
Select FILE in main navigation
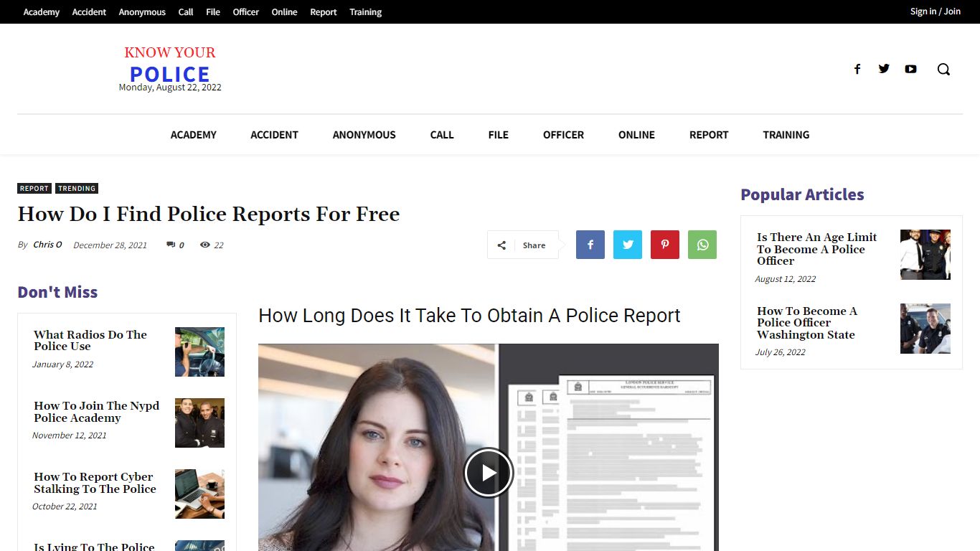pos(499,134)
